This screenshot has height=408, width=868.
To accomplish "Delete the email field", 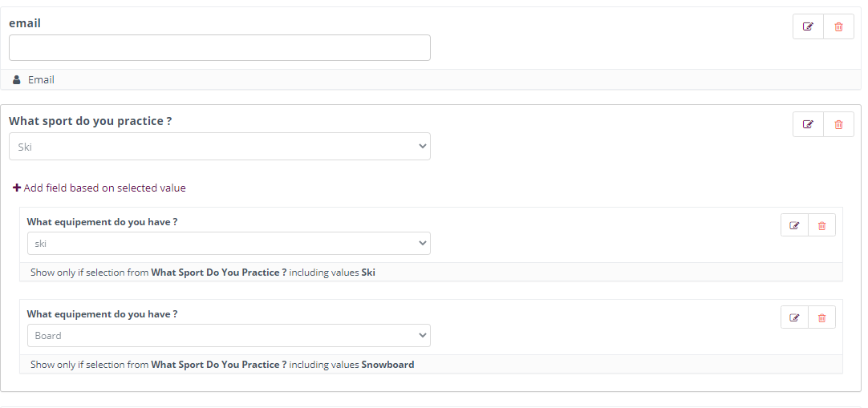I will pos(838,26).
